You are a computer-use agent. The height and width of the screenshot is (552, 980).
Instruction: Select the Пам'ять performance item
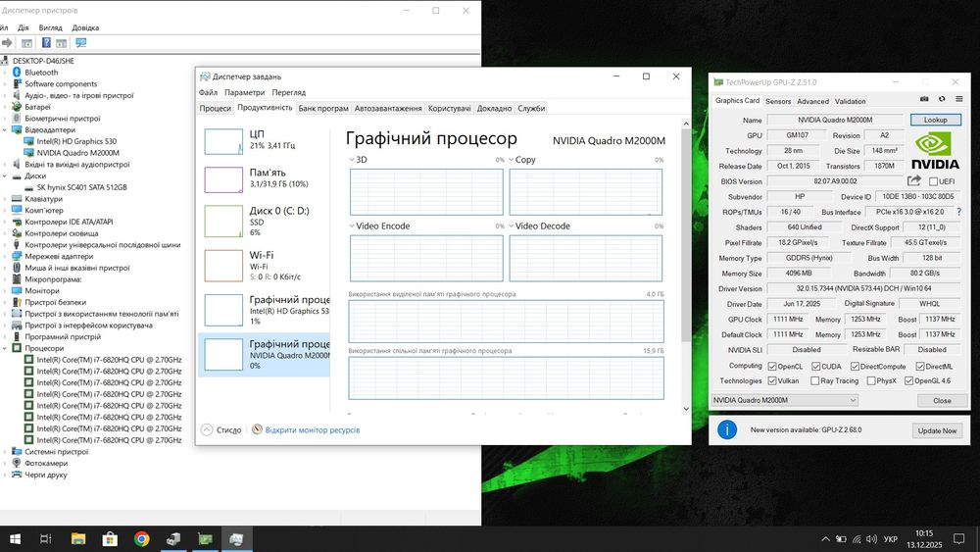point(264,178)
